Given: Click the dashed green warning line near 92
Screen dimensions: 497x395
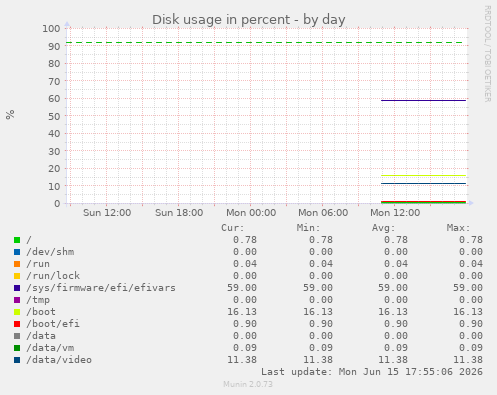Looking at the screenshot, I should (x=264, y=43).
